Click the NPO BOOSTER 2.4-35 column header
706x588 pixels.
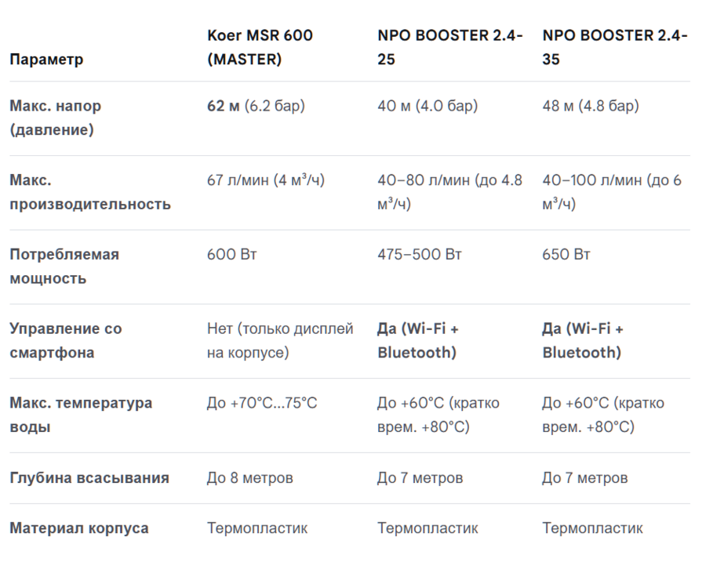coord(614,47)
